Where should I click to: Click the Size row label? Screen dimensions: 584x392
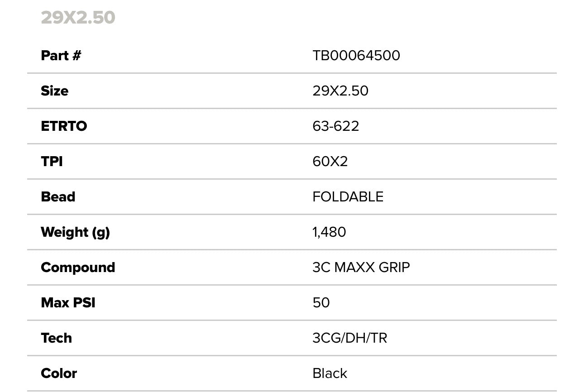[54, 91]
